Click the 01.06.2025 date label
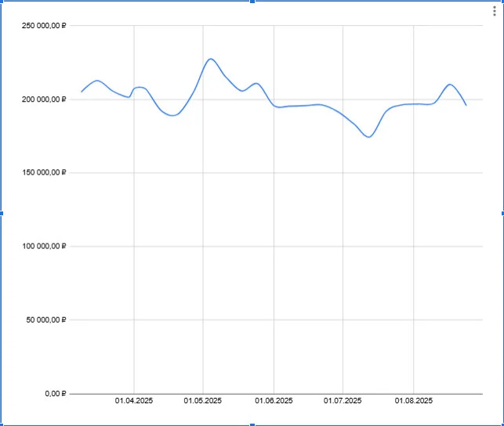This screenshot has height=426, width=504. (x=274, y=401)
